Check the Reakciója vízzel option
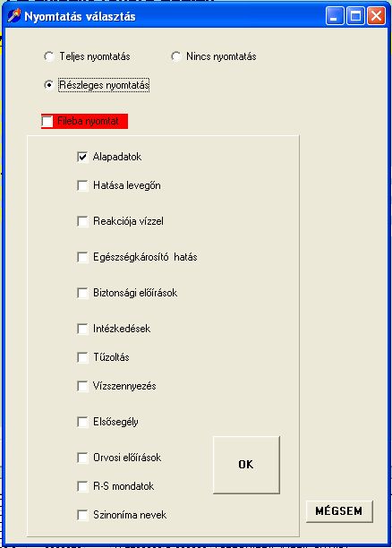 82,221
